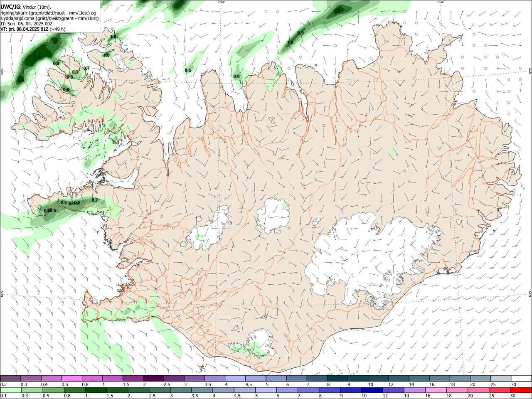This screenshot has width=532, height=399.
Task: Select the lightest green 0.1–0.3 rain swatch
Action: click(x=11, y=390)
